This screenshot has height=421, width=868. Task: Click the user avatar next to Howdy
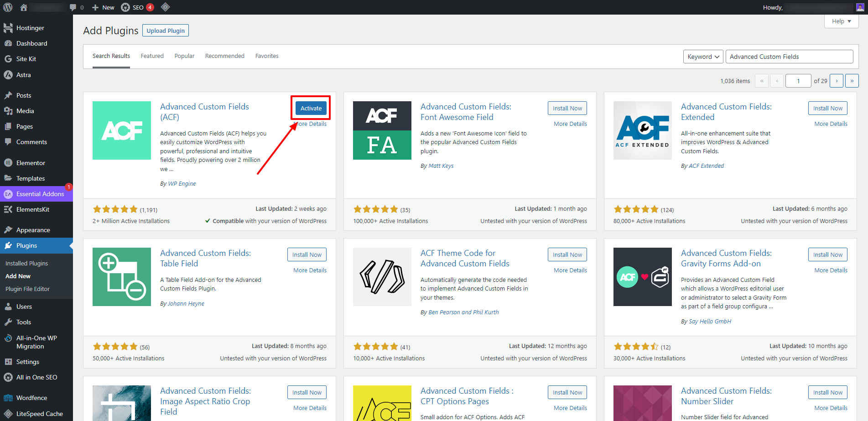click(860, 7)
